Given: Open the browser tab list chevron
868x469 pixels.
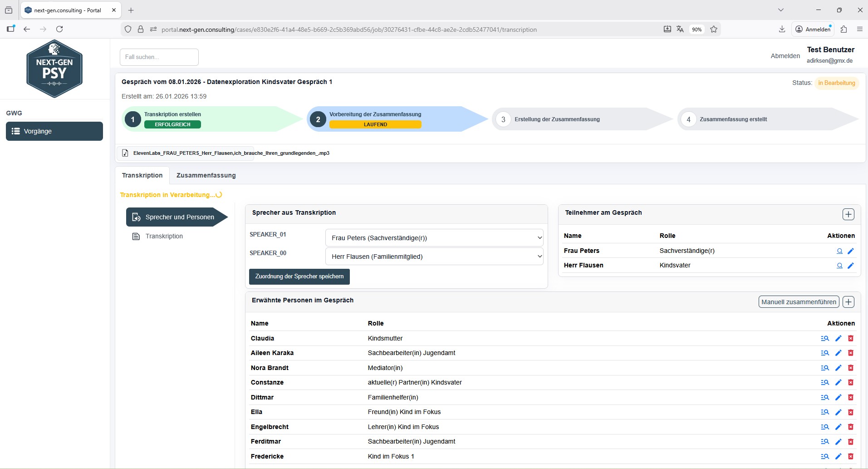Looking at the screenshot, I should click(x=781, y=10).
